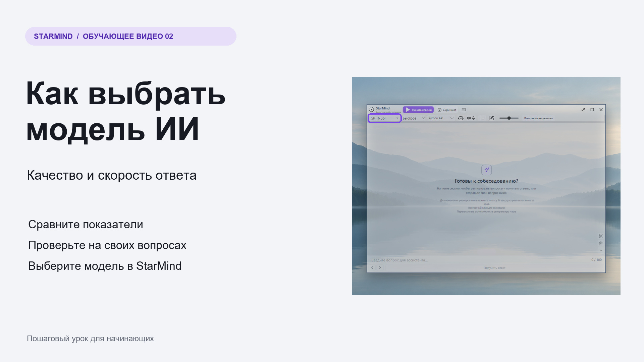Click the archive window icon after Скриншот

click(x=464, y=110)
